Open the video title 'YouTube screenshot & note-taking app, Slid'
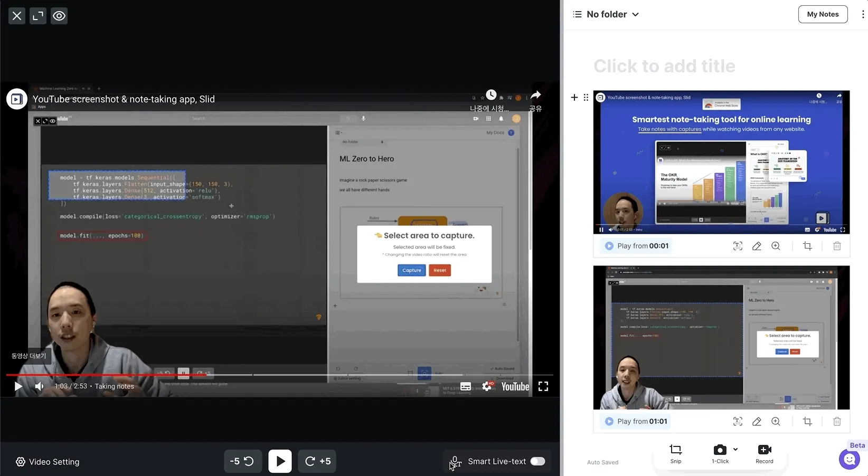868x476 pixels. click(124, 99)
